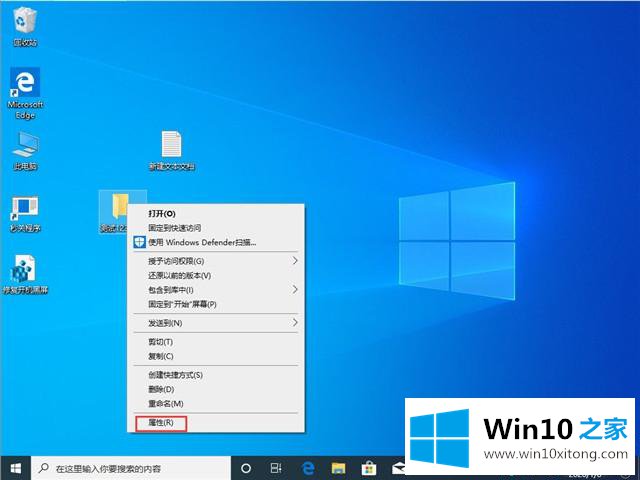Open Task View in the taskbar
The width and height of the screenshot is (640, 480).
[276, 468]
